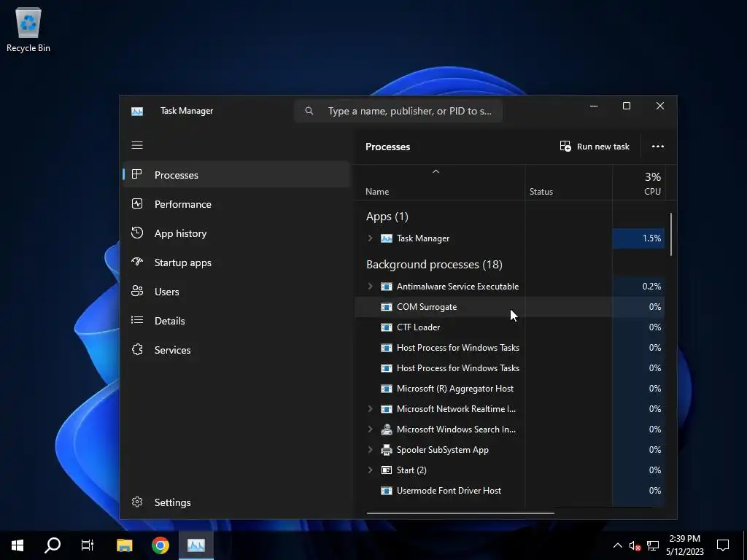The height and width of the screenshot is (560, 747).
Task: Click the Performance sidebar icon
Action: 136,204
